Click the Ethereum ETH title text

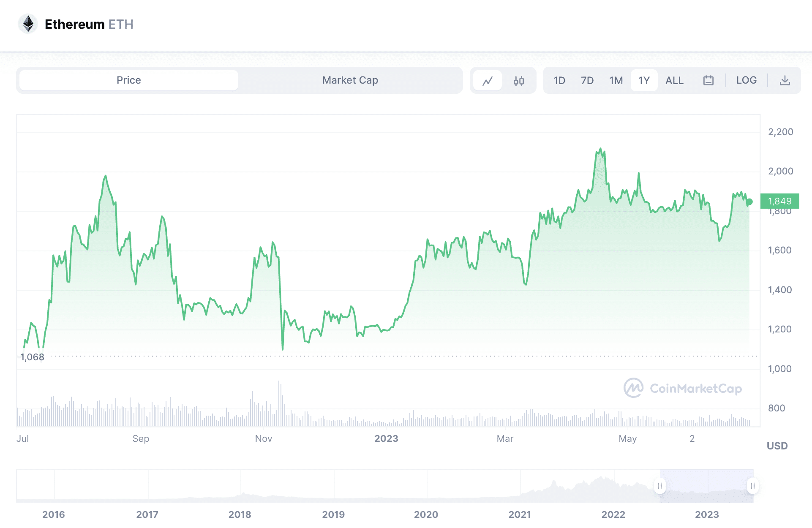click(x=89, y=24)
